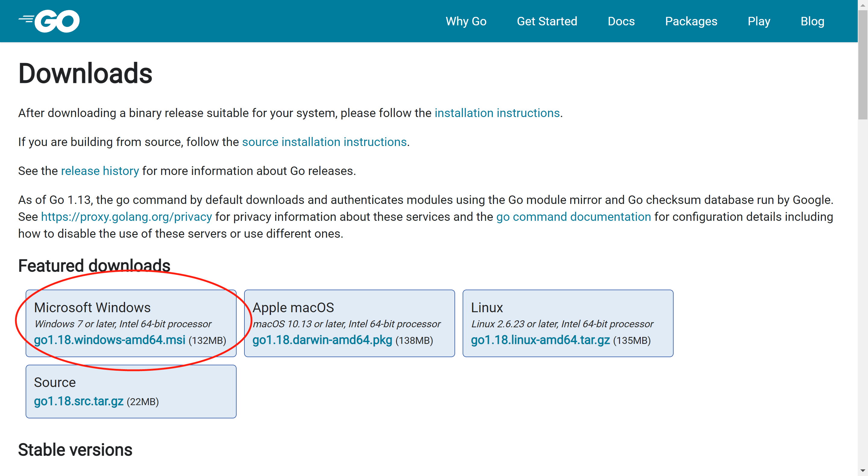Click the page scrollbar thumb
868x476 pixels.
pyautogui.click(x=863, y=65)
